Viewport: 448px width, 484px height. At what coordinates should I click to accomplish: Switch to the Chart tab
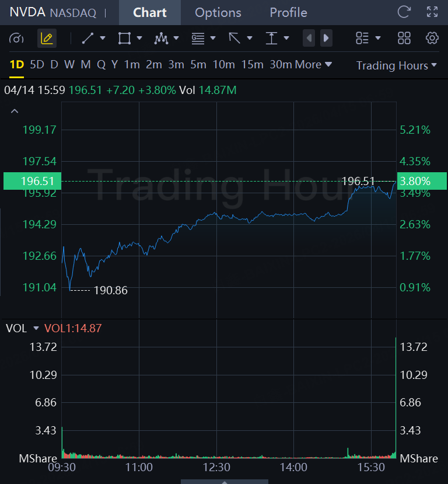click(150, 13)
